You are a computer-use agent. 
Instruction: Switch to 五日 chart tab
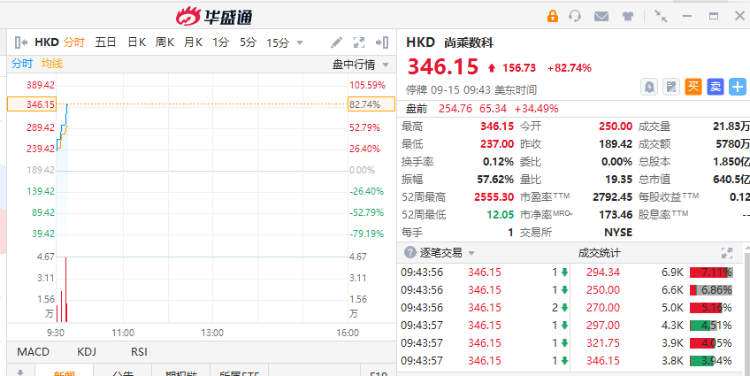(105, 43)
